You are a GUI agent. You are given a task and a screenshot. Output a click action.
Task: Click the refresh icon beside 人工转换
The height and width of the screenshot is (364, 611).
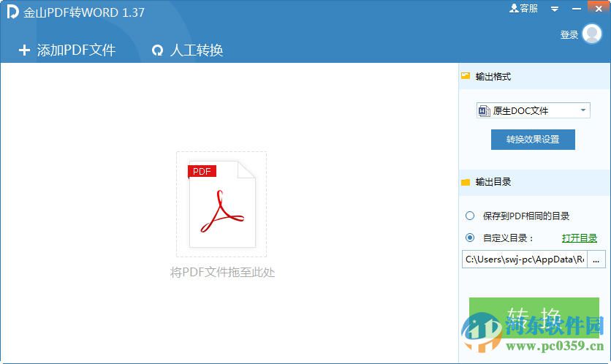coord(157,50)
